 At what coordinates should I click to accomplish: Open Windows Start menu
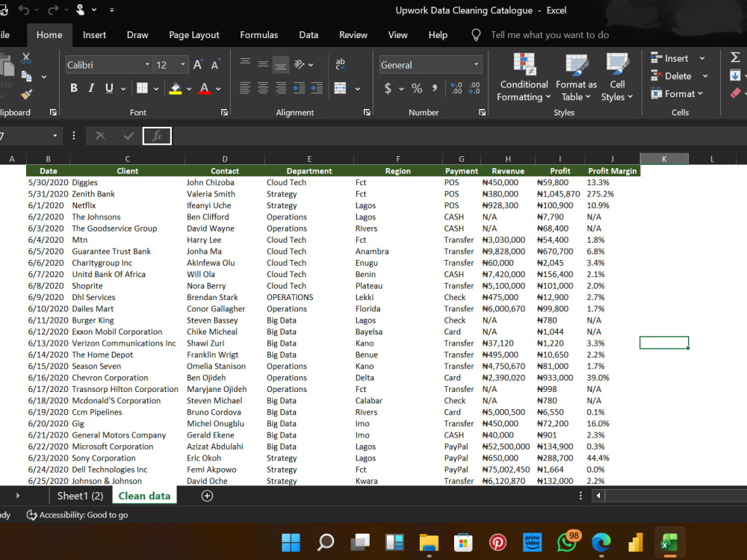point(291,542)
